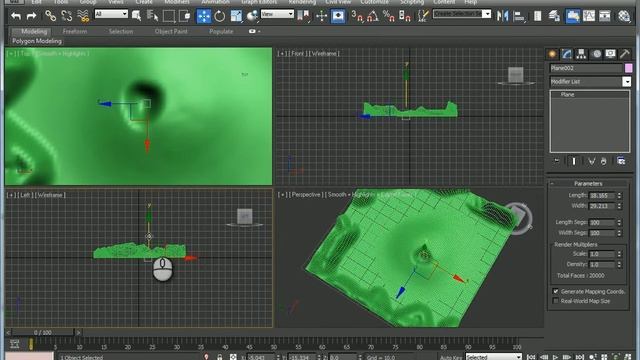Viewport: 640px width, 360px height.
Task: Click the Edit Named Selection Sets icon
Action: click(x=423, y=16)
